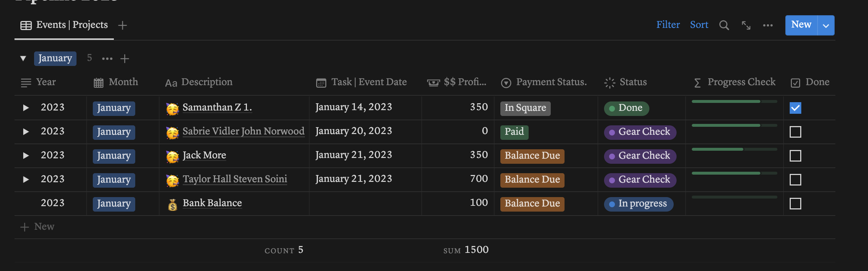Open the Taylor Hall Steven Soini page
868x271 pixels.
click(235, 179)
